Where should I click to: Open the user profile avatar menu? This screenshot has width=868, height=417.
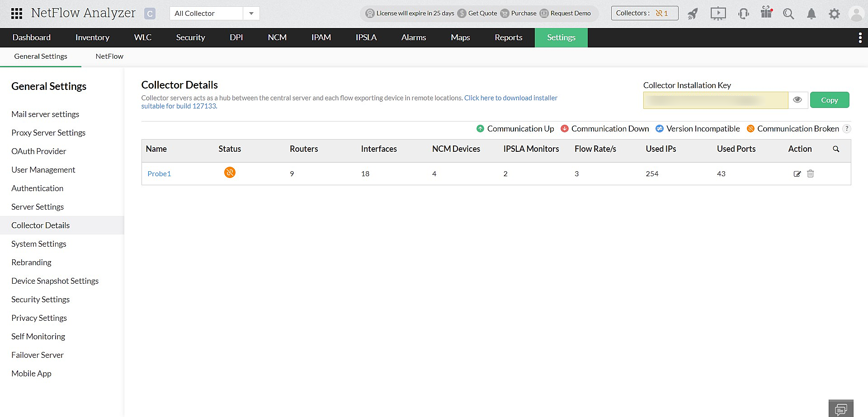pos(856,14)
